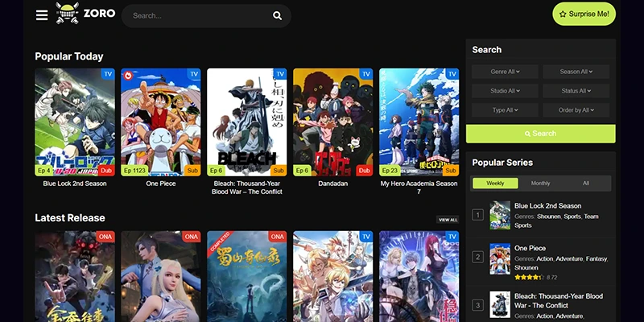The width and height of the screenshot is (644, 322).
Task: Click Bleach: Thousand-Year Blood War in Popular Series
Action: [x=559, y=300]
